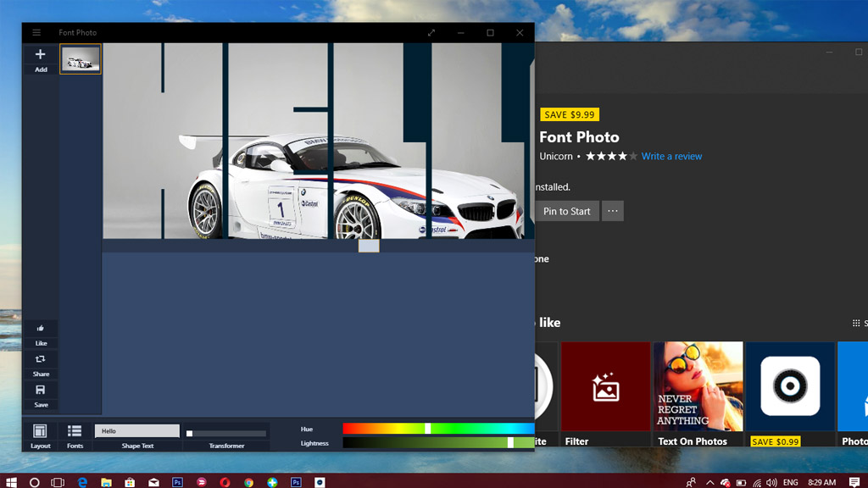Open the Windows Start menu
Viewport: 868px width, 488px height.
point(11,482)
